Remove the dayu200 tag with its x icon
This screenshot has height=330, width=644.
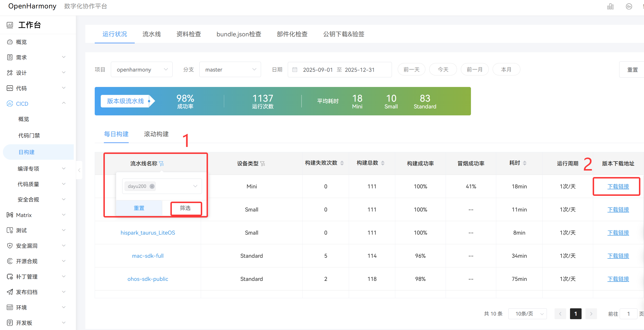pos(152,186)
